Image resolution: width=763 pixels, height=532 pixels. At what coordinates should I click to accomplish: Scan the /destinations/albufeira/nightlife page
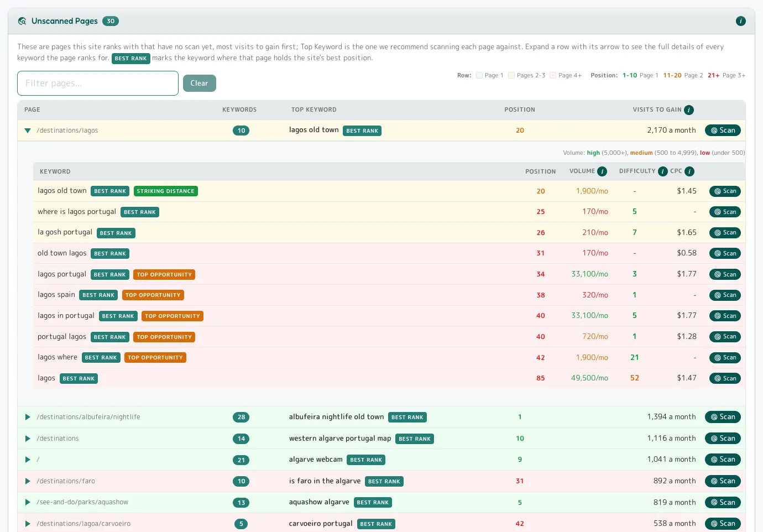(723, 417)
